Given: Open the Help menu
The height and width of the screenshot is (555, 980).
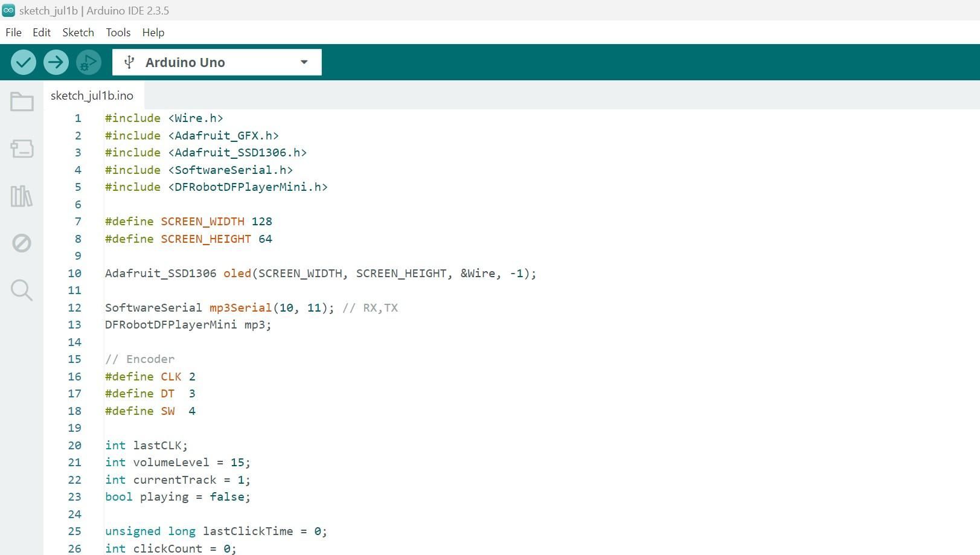Looking at the screenshot, I should tap(153, 33).
